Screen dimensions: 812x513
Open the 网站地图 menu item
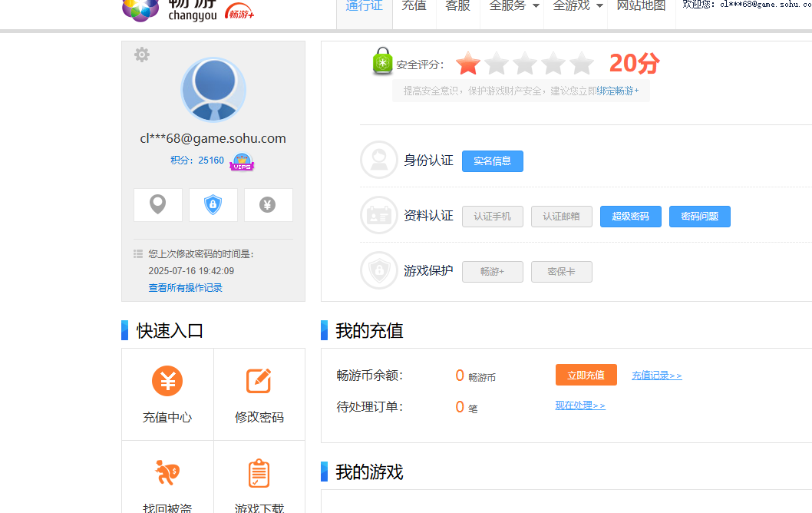pos(641,5)
